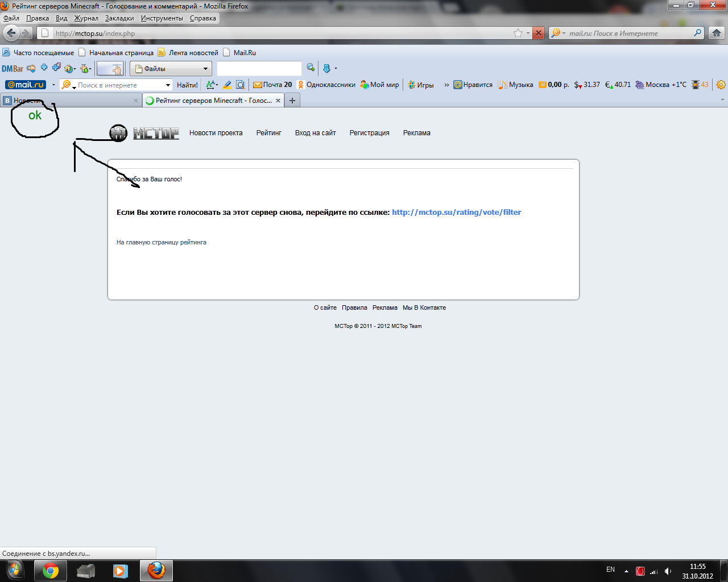Open the Почта mail toolbar button
The image size is (728, 582).
272,85
